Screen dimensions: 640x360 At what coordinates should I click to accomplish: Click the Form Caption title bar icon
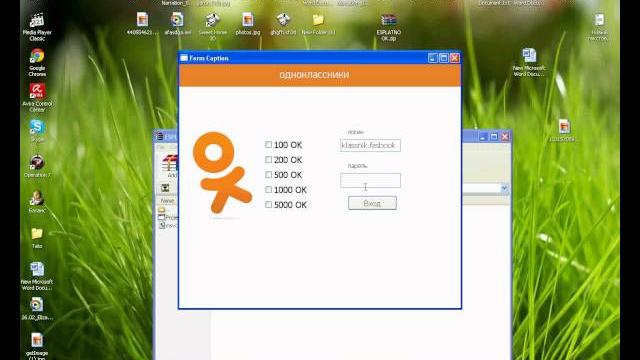click(x=184, y=58)
